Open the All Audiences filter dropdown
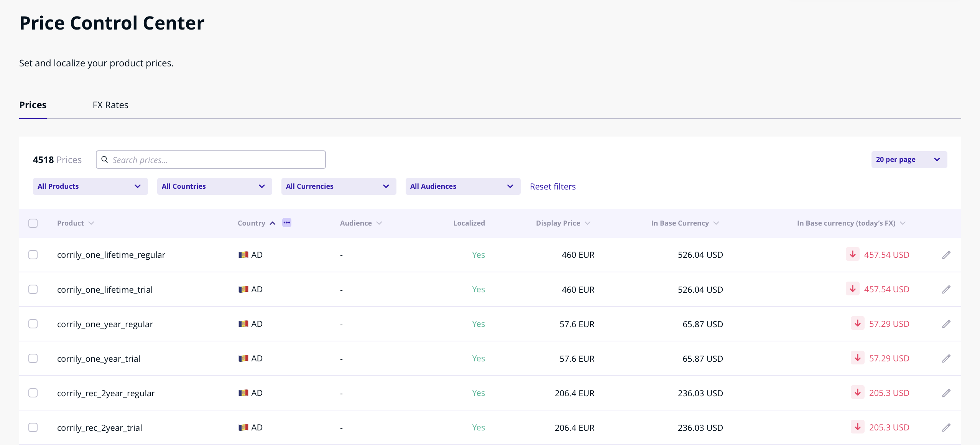This screenshot has height=445, width=980. pyautogui.click(x=463, y=186)
